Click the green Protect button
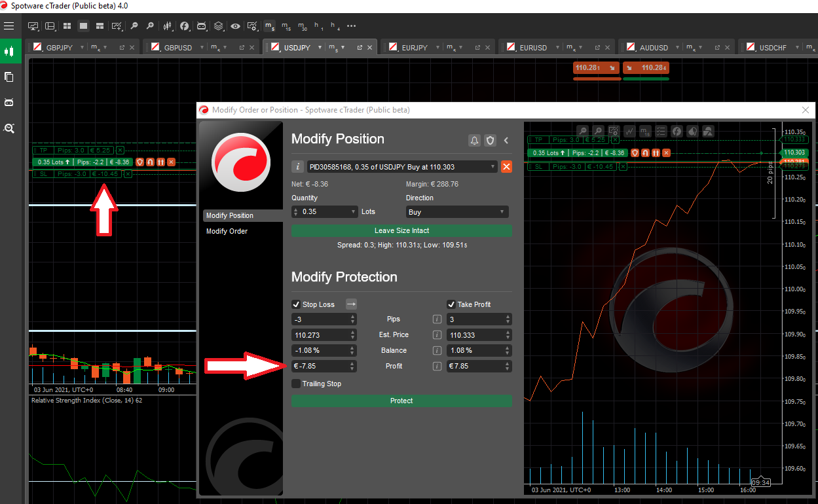The height and width of the screenshot is (504, 818). (x=401, y=401)
